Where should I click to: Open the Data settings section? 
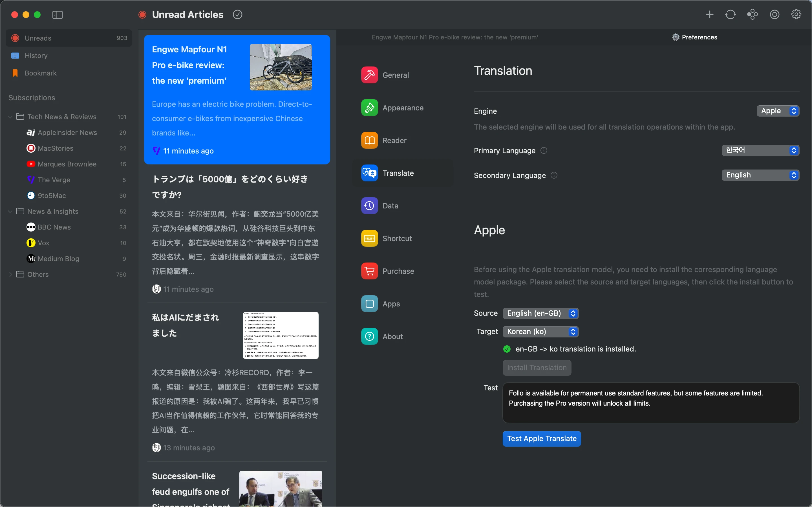pyautogui.click(x=390, y=206)
